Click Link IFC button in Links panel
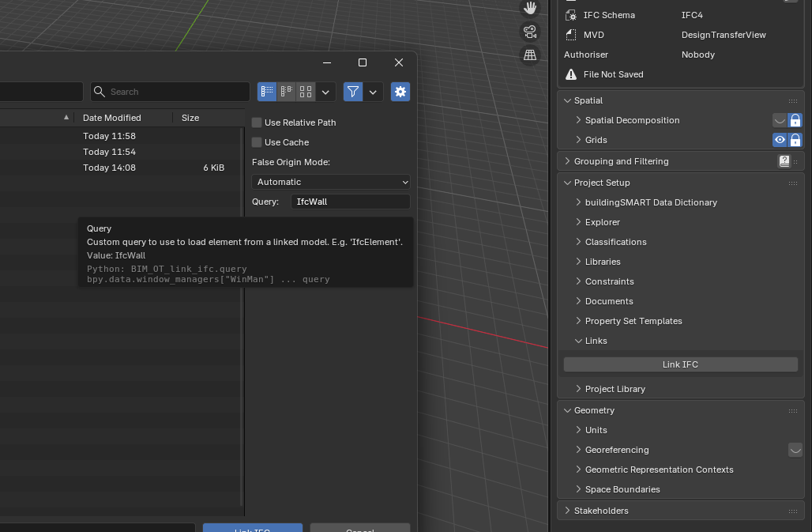 (680, 364)
